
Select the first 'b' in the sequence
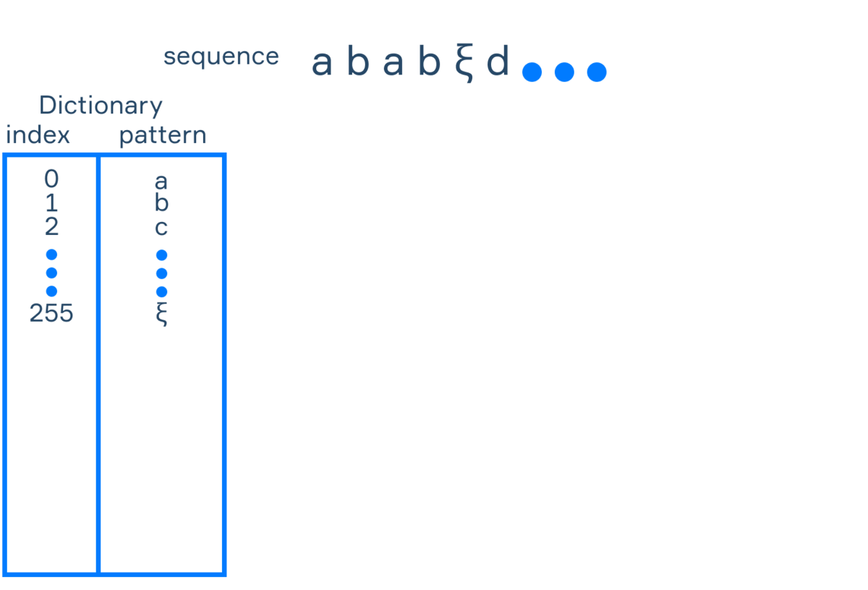click(358, 61)
